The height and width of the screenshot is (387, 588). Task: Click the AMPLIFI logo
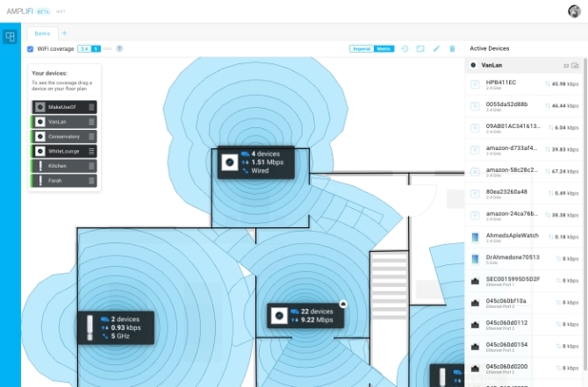click(x=20, y=11)
